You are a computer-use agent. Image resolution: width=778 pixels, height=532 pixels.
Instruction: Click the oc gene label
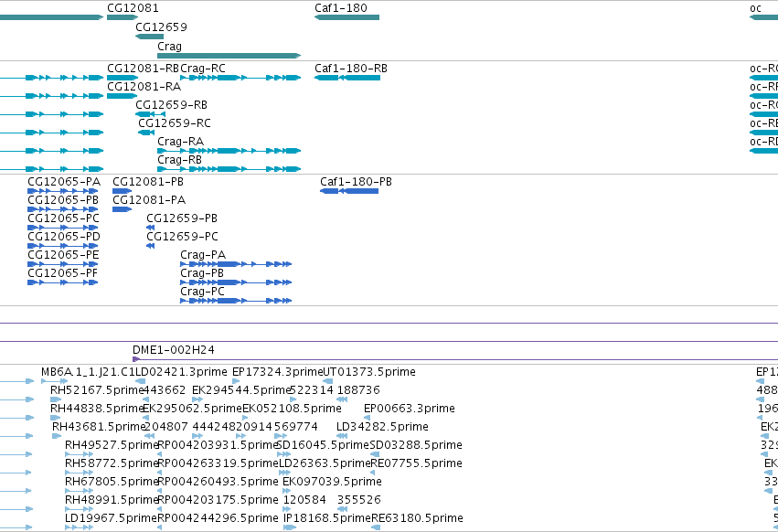[755, 8]
